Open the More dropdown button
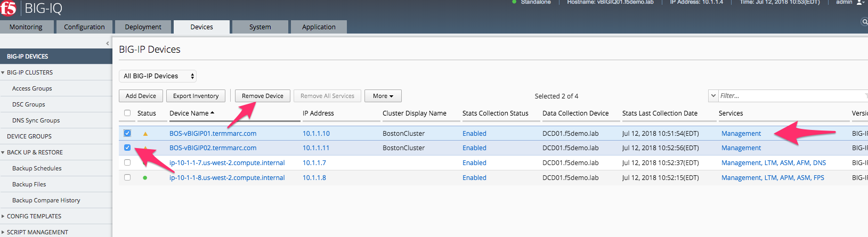868x237 pixels. tap(383, 96)
